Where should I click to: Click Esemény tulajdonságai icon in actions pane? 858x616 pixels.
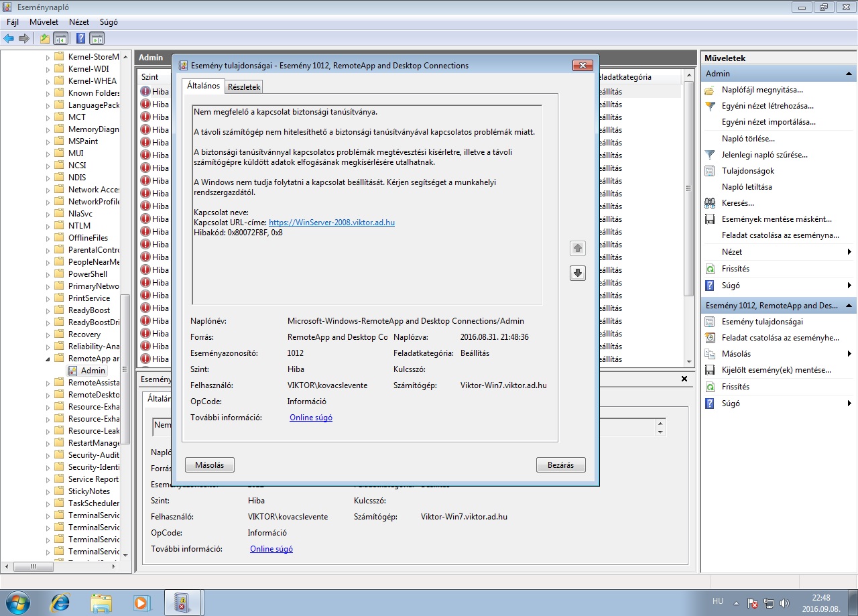710,322
